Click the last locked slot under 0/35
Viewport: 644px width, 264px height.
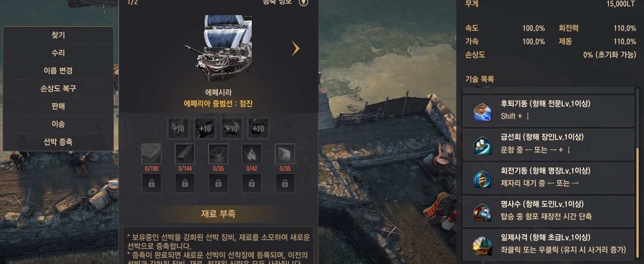pos(285,183)
